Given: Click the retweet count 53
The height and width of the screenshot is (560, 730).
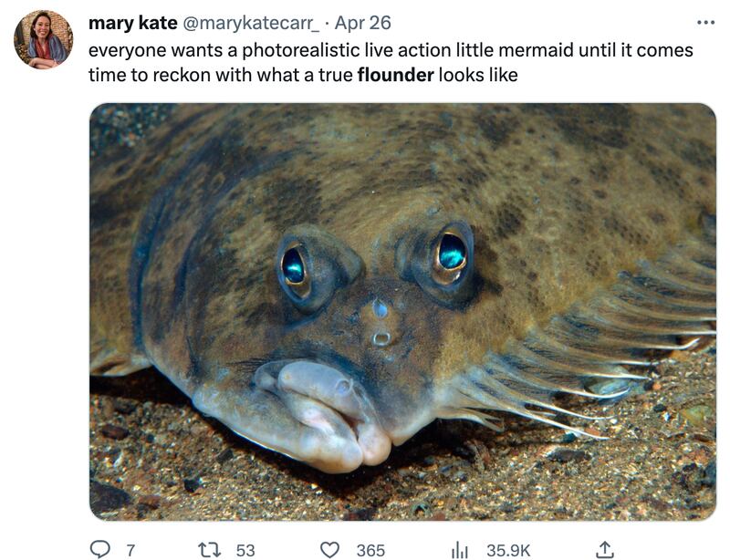Looking at the screenshot, I should [245, 550].
